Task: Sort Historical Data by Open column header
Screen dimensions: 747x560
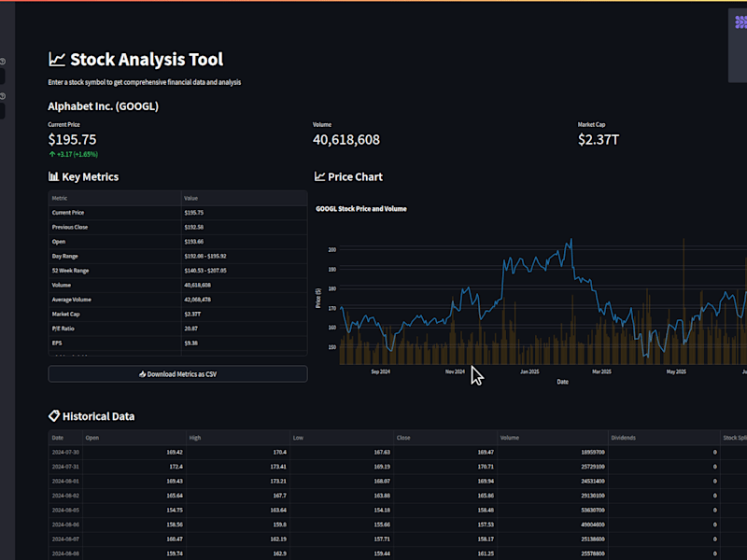Action: 134,438
